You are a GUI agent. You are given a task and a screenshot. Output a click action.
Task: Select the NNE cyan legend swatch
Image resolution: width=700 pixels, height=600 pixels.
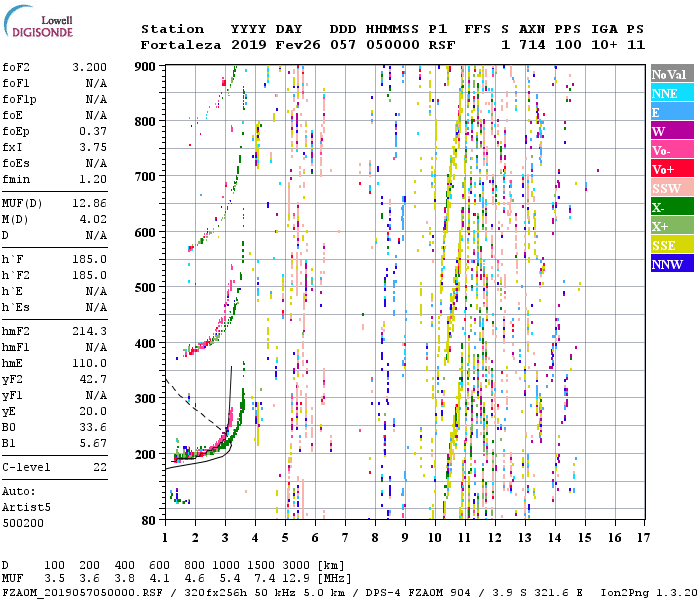672,93
